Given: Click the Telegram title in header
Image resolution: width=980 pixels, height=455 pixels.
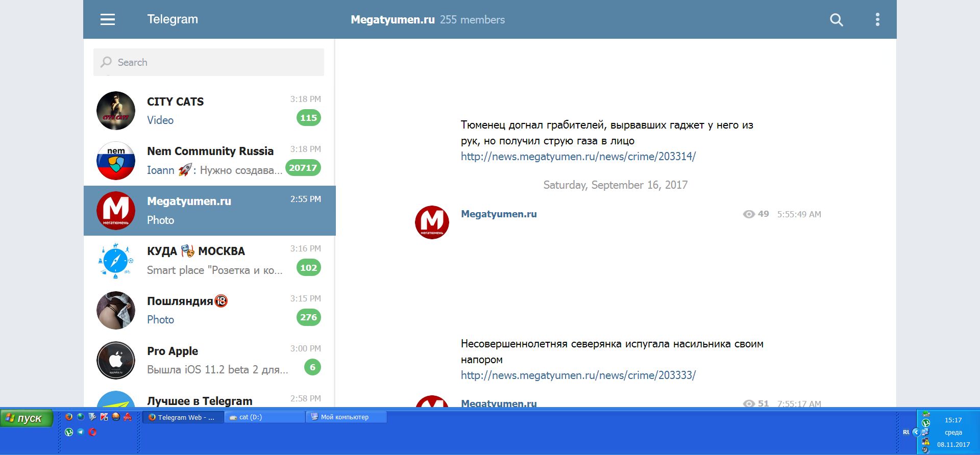Looking at the screenshot, I should click(173, 19).
